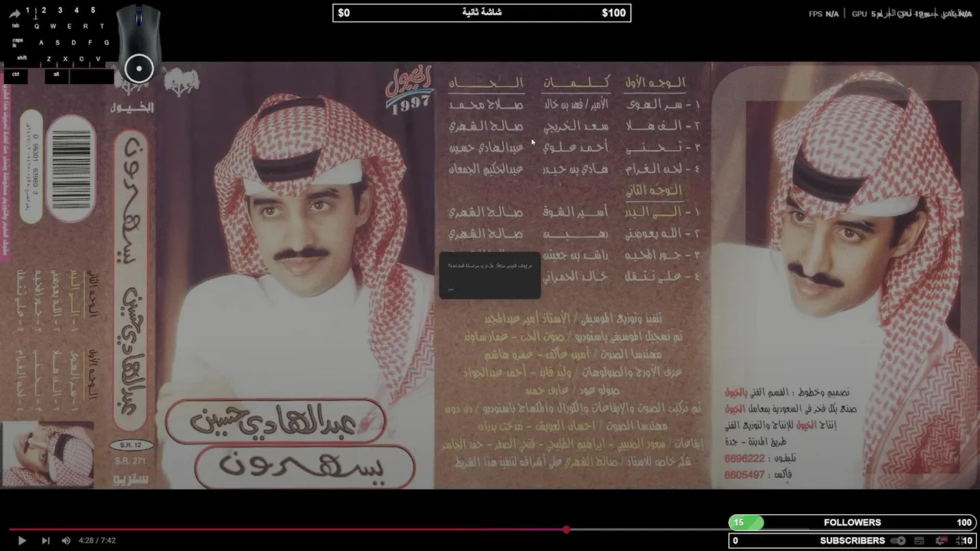Image resolution: width=980 pixels, height=551 pixels.
Task: Toggle the autoplay switch in player controls
Action: [898, 540]
